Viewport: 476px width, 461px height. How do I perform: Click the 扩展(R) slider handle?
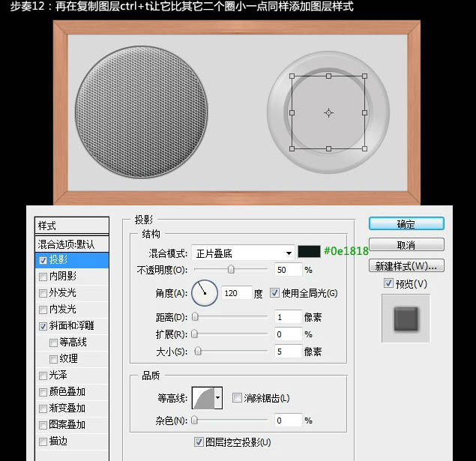(195, 334)
